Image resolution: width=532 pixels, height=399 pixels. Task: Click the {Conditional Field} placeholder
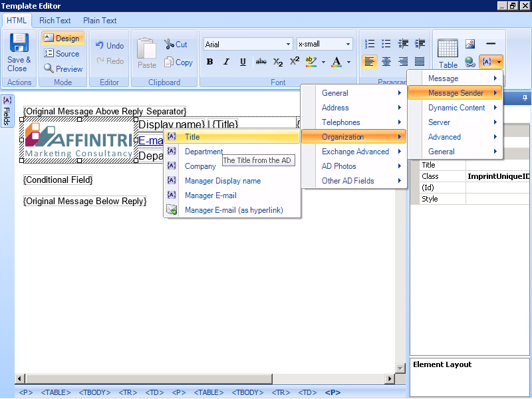(x=58, y=180)
